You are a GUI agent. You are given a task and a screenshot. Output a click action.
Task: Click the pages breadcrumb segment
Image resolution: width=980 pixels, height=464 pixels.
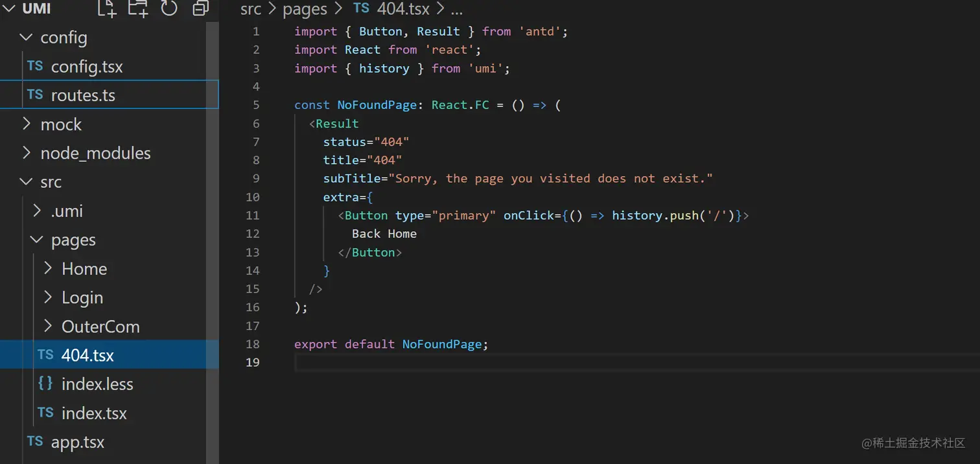pos(305,9)
